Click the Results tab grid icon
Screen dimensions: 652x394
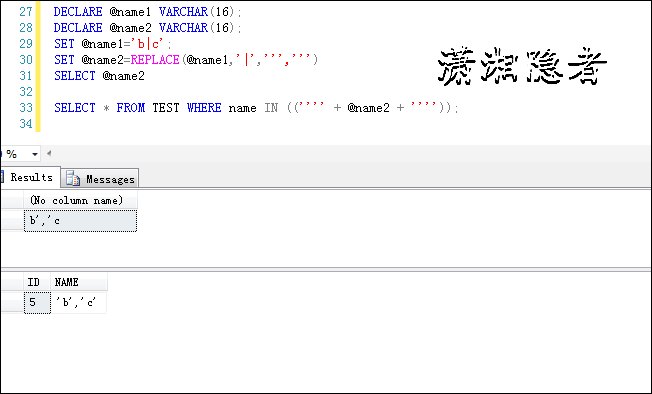(x=2, y=177)
